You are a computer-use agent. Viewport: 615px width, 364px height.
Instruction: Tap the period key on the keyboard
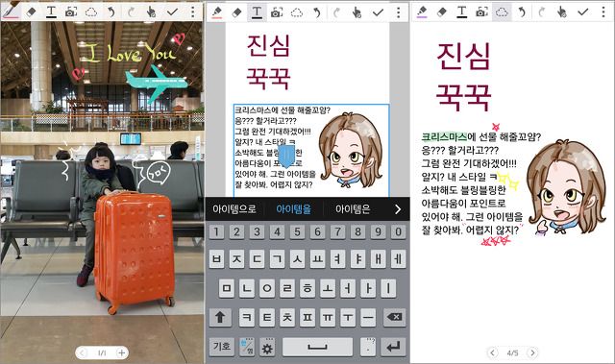coord(368,347)
